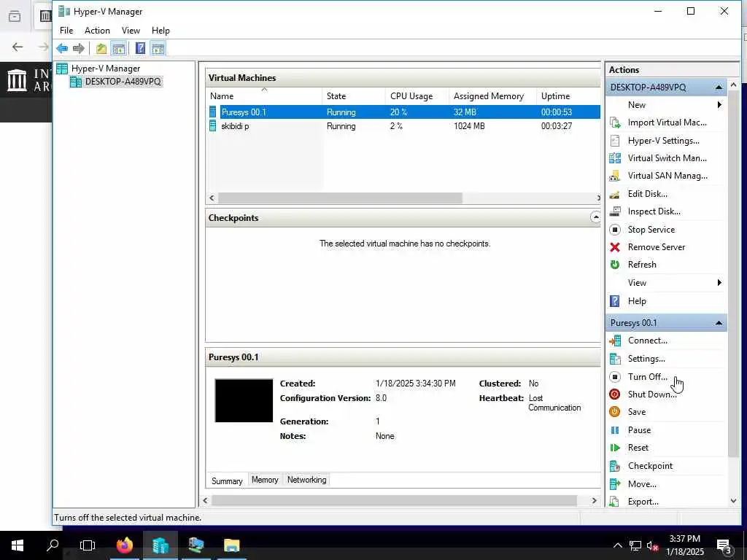Screen dimensions: 747x560
Task: Collapse the Checkpoints pane
Action: [x=595, y=217]
